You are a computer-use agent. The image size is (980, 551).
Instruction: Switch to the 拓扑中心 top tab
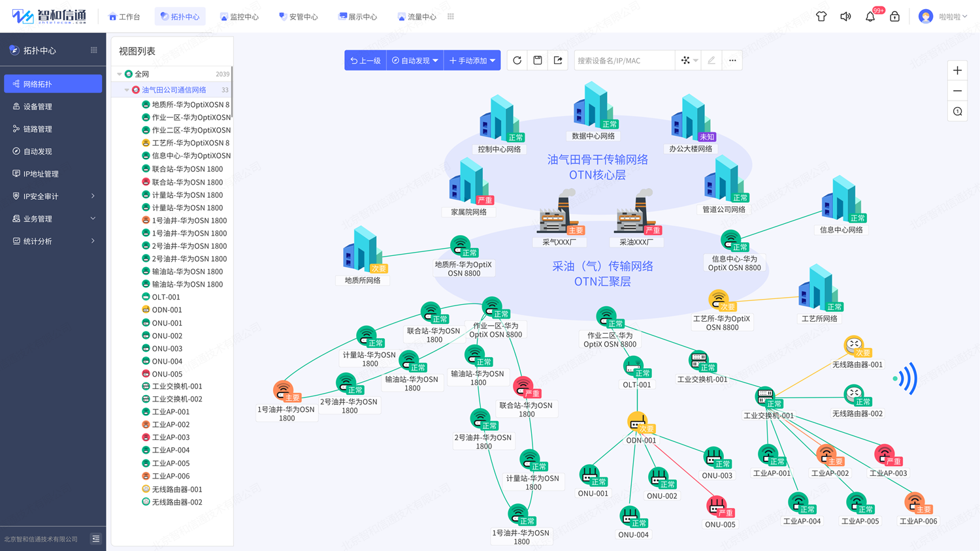180,16
